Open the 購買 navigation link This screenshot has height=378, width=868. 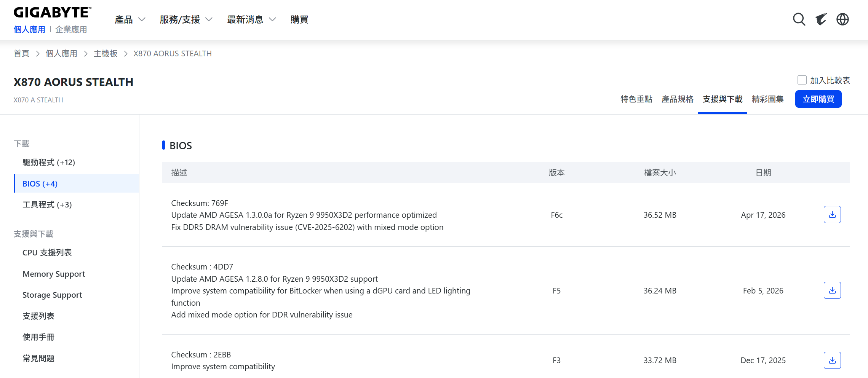pos(299,19)
